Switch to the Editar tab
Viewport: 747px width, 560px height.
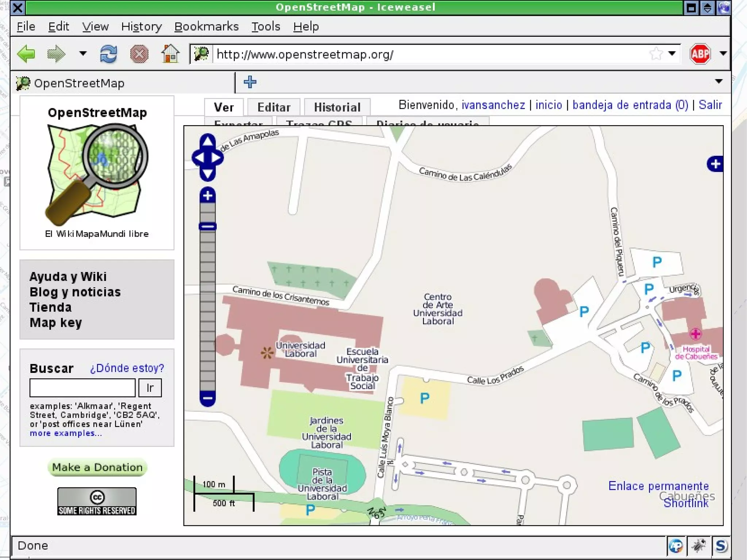click(x=274, y=107)
